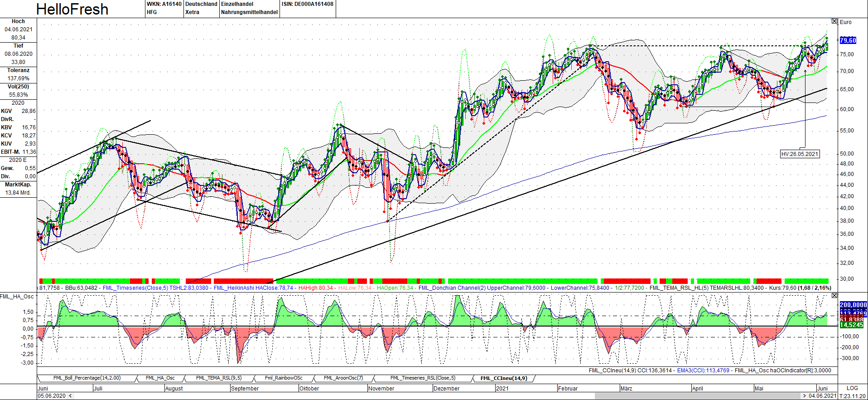Open the FML_Timeseries_RSL(Close,5) tab

(423, 378)
